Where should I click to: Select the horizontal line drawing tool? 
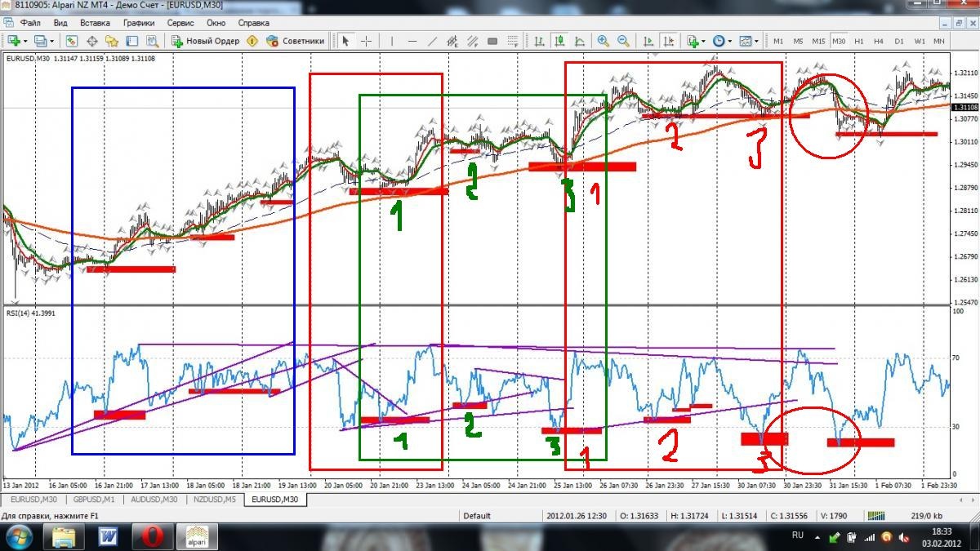pyautogui.click(x=412, y=41)
